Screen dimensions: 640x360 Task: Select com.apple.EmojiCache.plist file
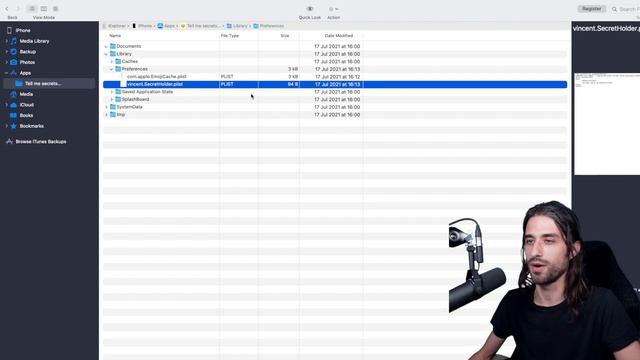[156, 76]
